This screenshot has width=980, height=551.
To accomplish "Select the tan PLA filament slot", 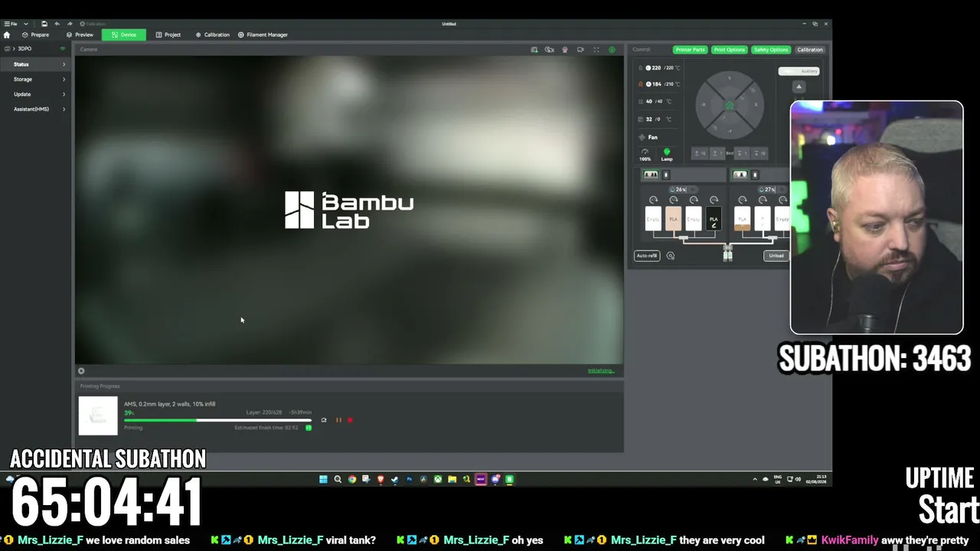I will [x=673, y=219].
